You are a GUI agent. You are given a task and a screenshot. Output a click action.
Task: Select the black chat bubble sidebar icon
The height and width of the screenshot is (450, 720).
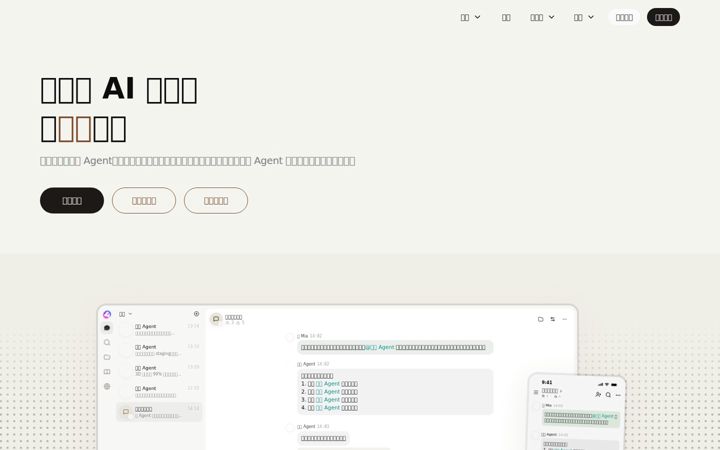pyautogui.click(x=107, y=328)
